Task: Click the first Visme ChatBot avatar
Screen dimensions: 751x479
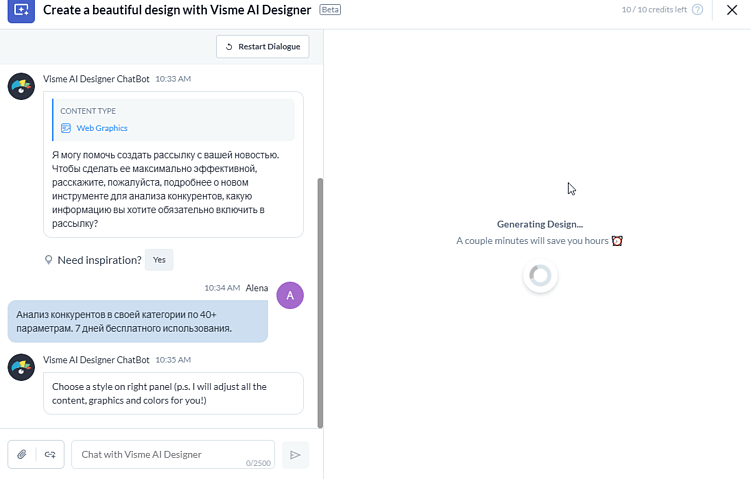Action: 21,86
